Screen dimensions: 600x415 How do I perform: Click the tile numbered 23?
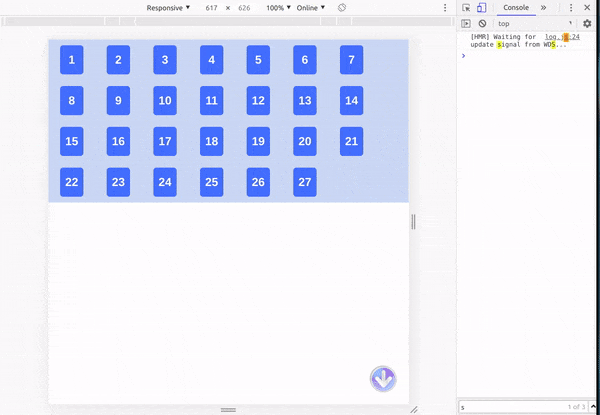click(118, 182)
